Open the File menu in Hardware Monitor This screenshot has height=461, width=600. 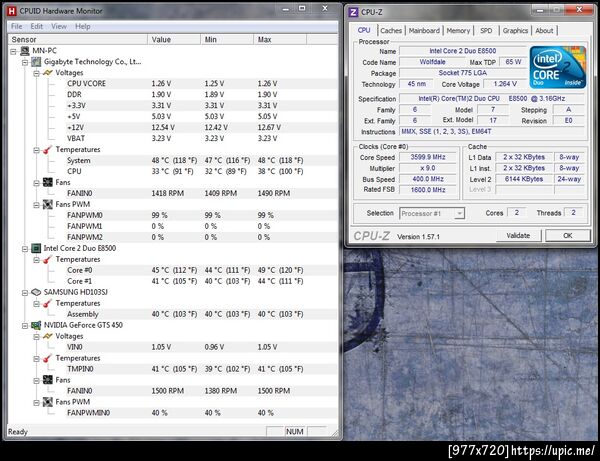coord(16,26)
